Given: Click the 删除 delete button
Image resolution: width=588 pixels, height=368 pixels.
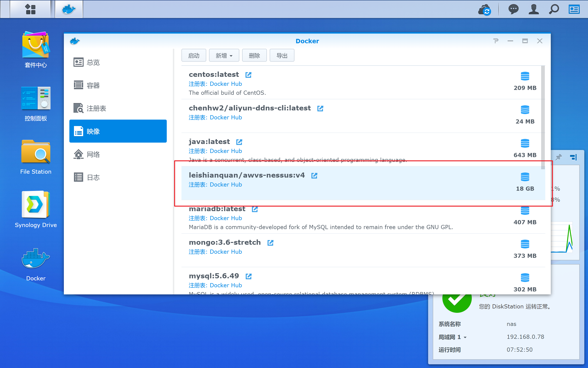Looking at the screenshot, I should (x=254, y=55).
